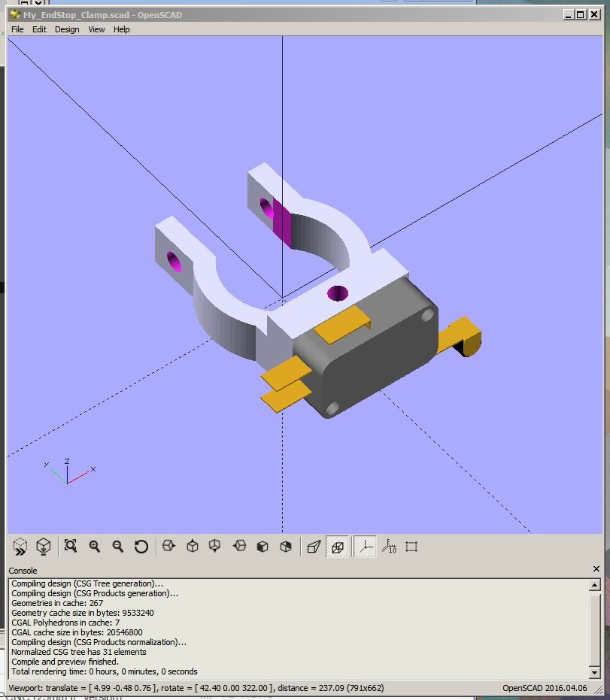Image resolution: width=610 pixels, height=700 pixels.
Task: Toggle Show Axes button
Action: pos(366,547)
